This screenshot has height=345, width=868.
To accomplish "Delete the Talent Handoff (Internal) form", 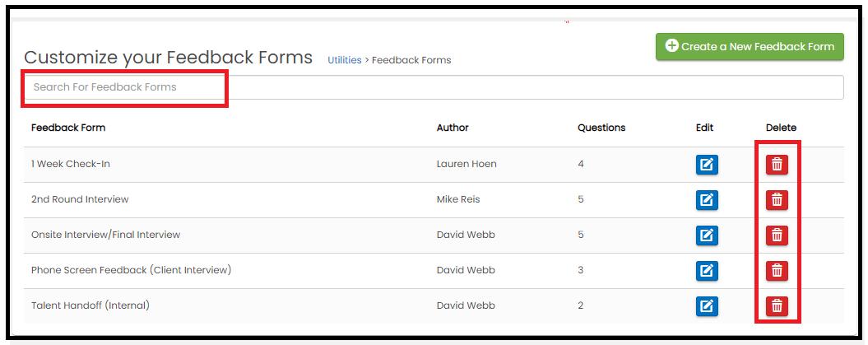I will [777, 306].
